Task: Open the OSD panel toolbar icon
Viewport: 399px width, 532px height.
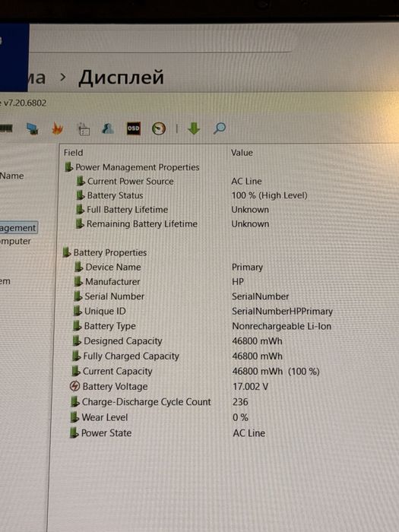Action: 133,128
